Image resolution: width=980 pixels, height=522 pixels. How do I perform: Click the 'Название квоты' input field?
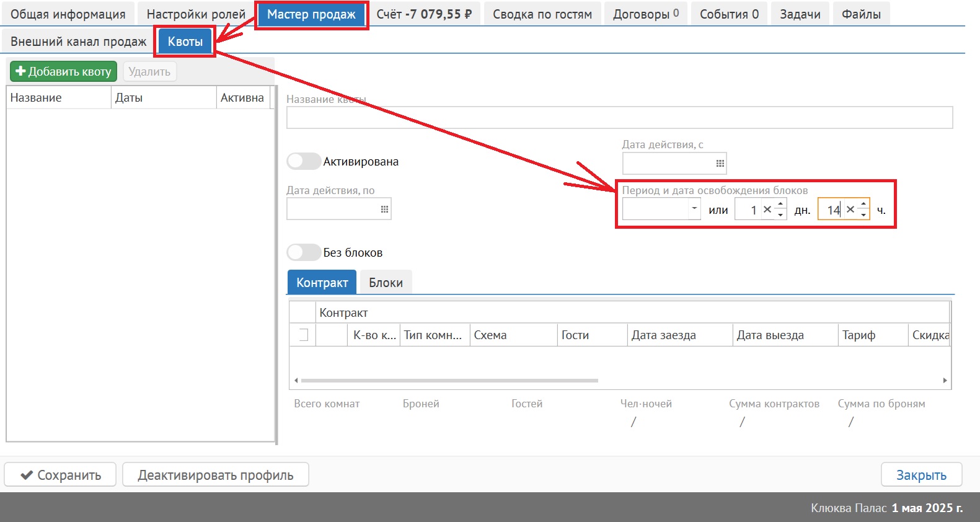[619, 118]
